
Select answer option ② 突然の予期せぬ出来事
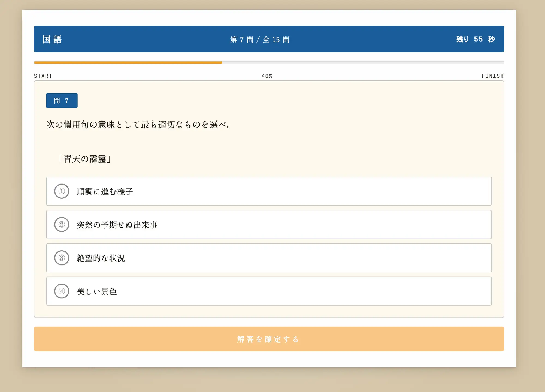pos(268,225)
